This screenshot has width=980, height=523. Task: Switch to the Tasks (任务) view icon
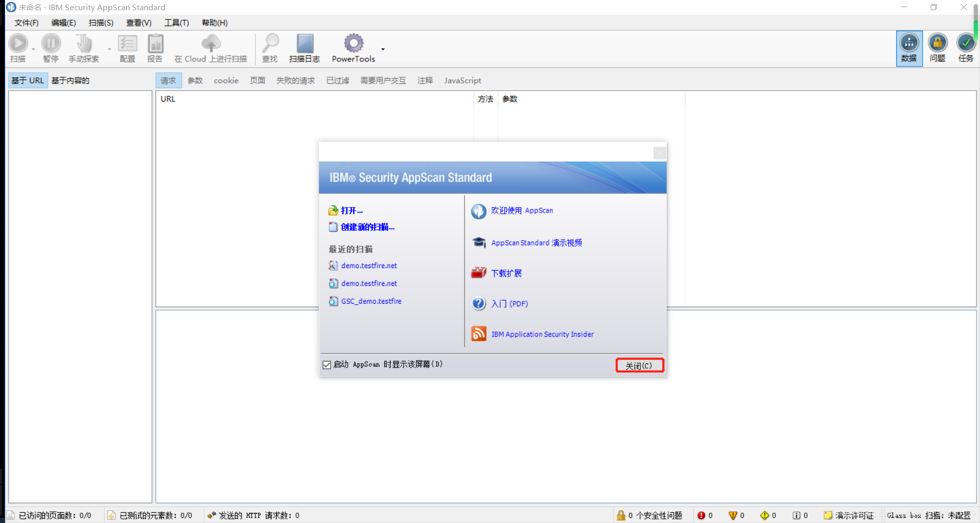click(x=966, y=43)
